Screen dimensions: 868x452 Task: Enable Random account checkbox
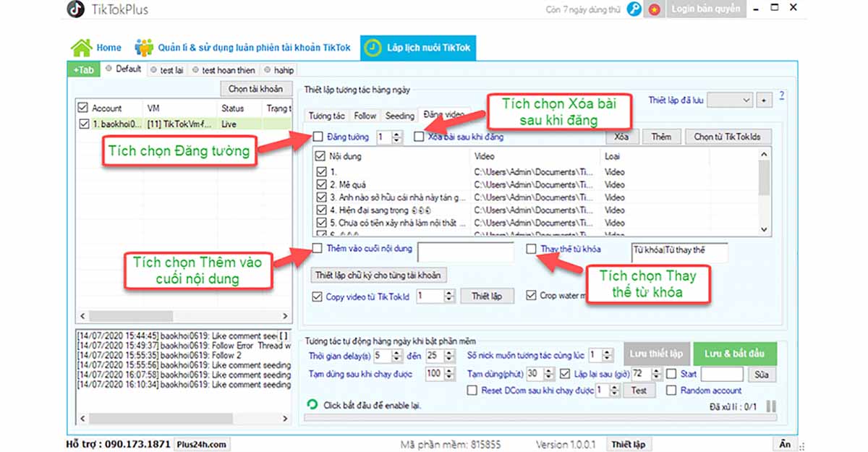[x=671, y=391]
